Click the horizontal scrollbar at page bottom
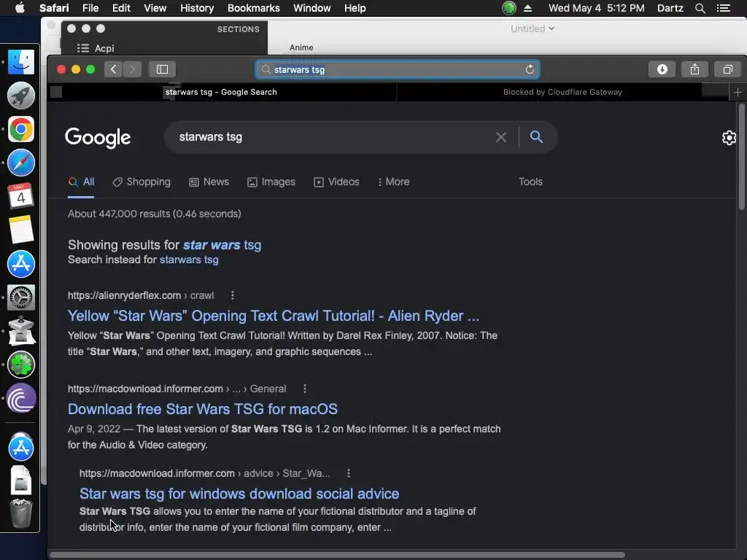747x560 pixels. (337, 555)
